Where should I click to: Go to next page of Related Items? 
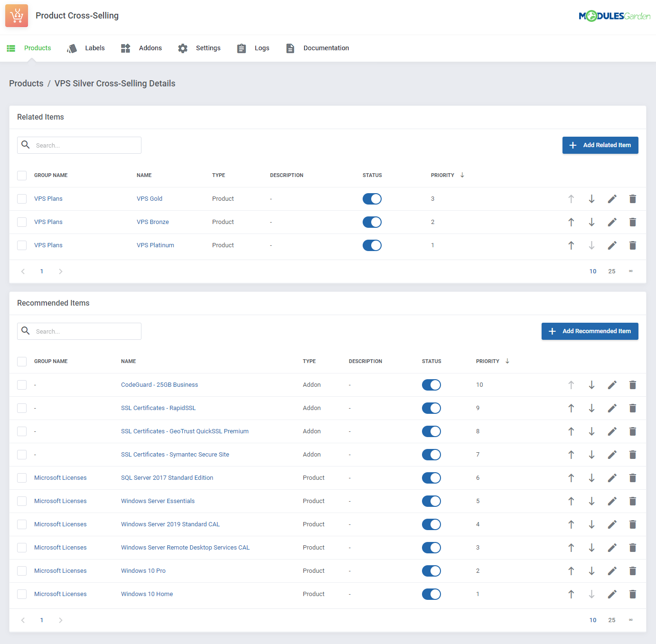click(61, 271)
